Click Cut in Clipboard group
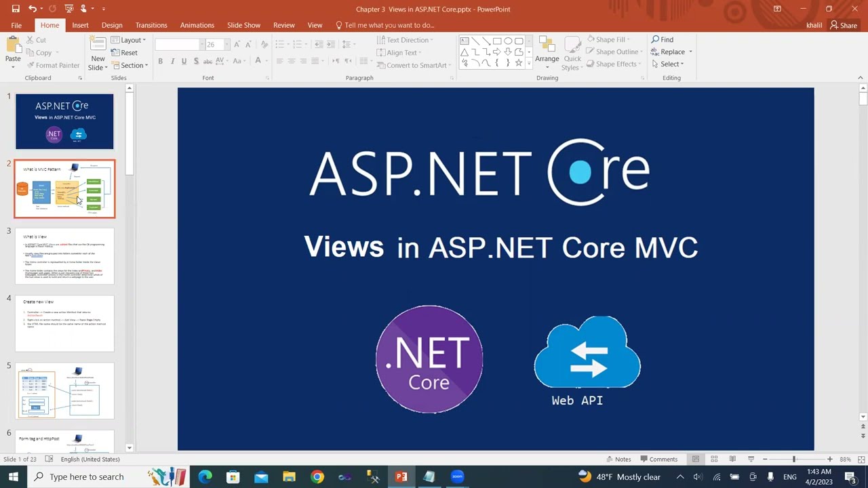This screenshot has height=488, width=868. 36,40
